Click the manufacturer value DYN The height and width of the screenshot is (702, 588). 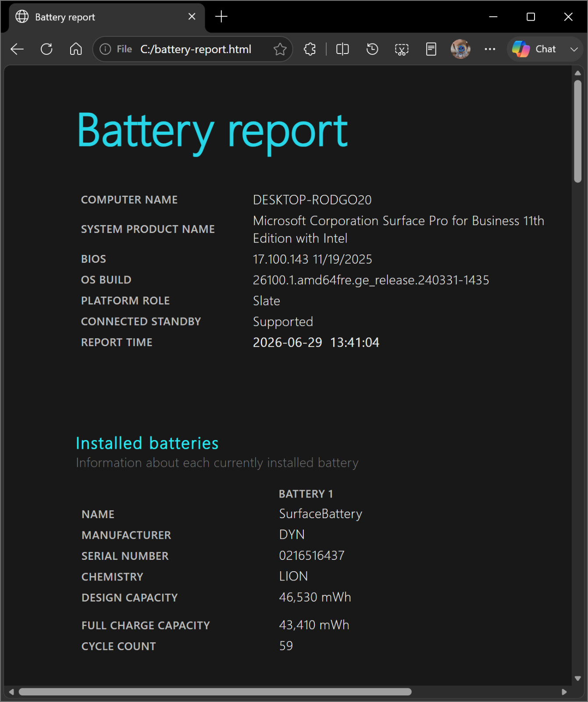(292, 535)
